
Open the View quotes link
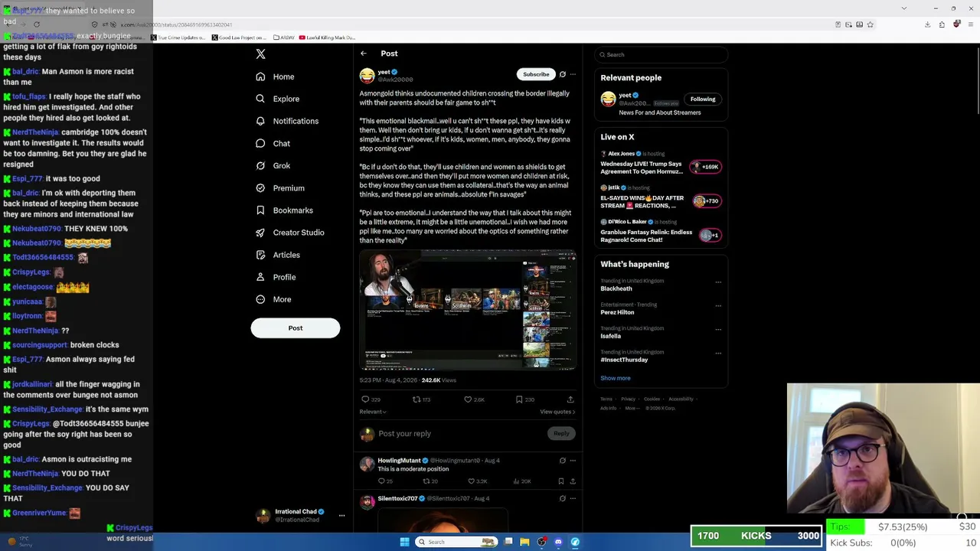(x=557, y=412)
